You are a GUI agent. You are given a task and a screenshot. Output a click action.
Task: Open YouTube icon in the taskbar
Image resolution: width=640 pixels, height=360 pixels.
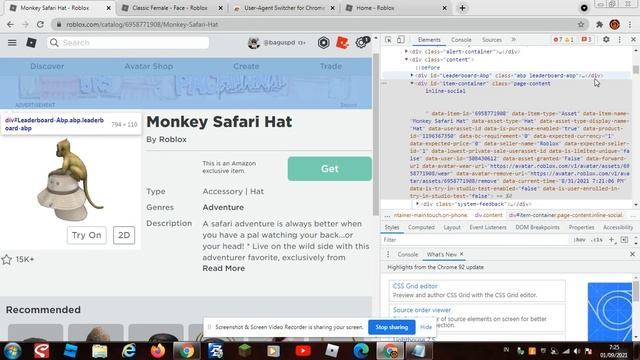point(303,351)
